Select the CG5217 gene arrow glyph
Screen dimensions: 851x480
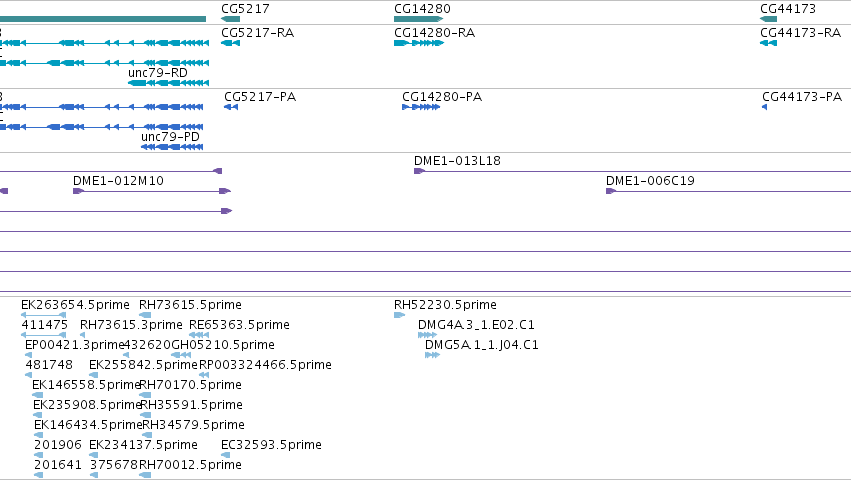click(231, 19)
